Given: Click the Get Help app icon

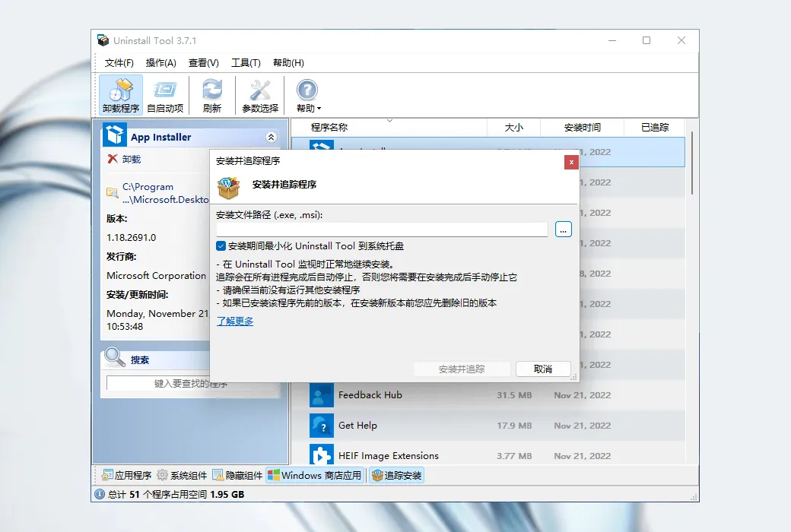Looking at the screenshot, I should 321,425.
